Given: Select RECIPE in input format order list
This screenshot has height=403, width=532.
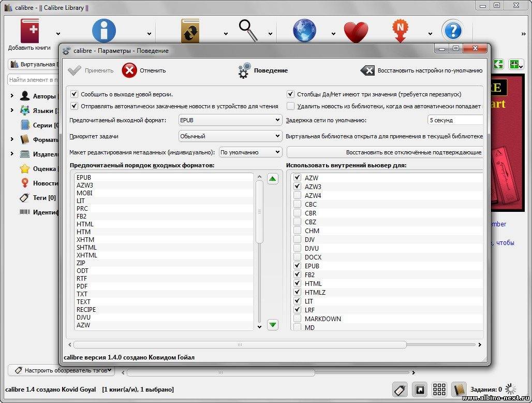Looking at the screenshot, I should click(164, 310).
